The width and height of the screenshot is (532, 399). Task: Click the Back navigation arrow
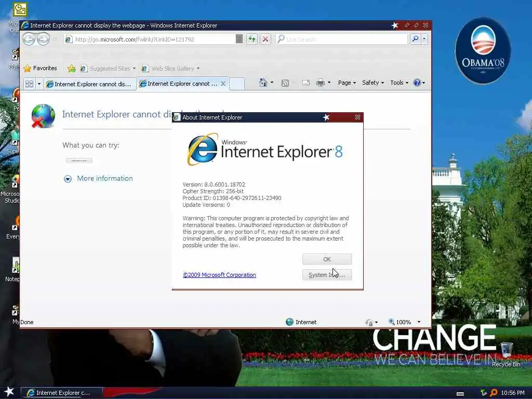tap(29, 39)
